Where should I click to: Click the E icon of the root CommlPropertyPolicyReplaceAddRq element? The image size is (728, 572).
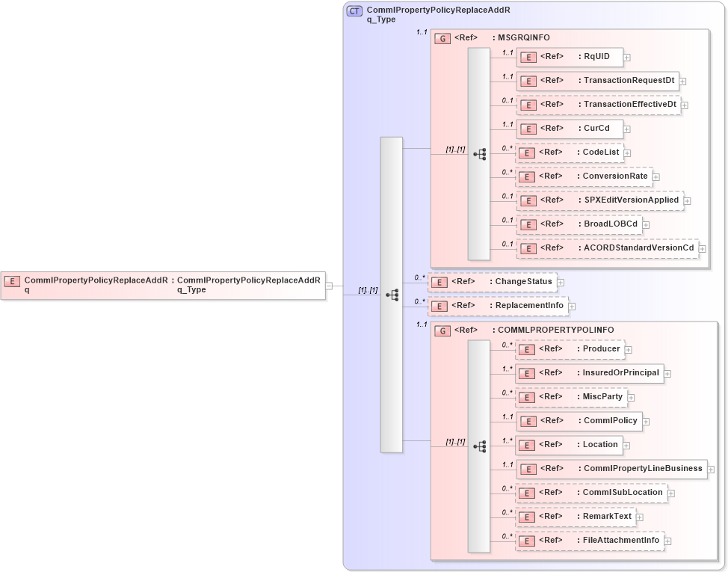tap(11, 282)
